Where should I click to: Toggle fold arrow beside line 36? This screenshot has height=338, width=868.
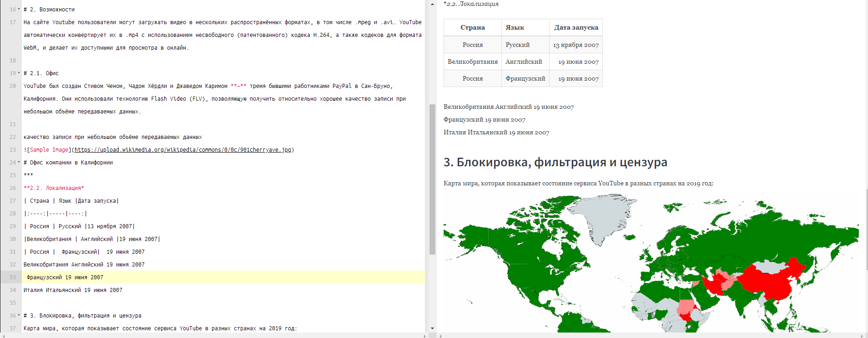(x=19, y=315)
